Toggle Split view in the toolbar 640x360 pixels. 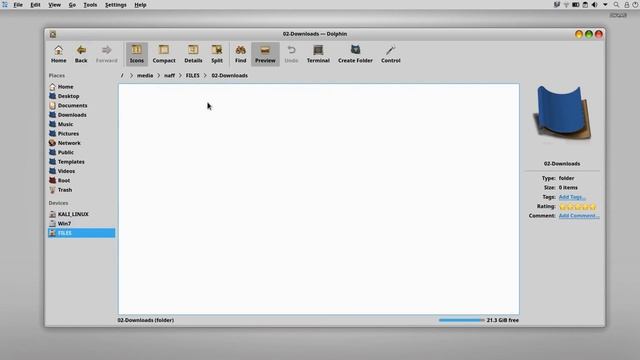[x=217, y=54]
